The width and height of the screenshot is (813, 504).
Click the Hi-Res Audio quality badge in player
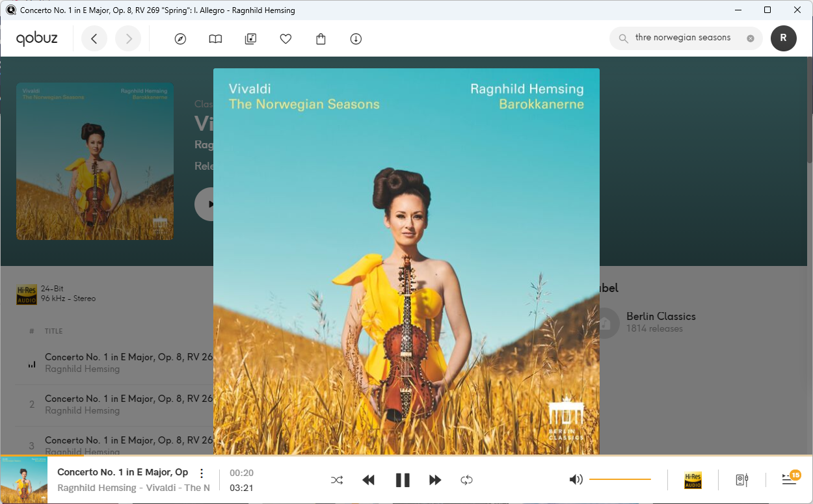click(x=693, y=480)
